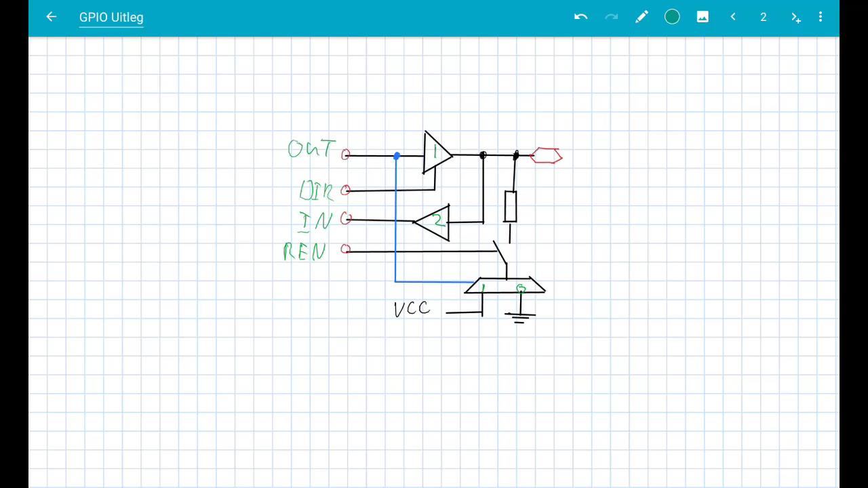
Task: Open the overflow options menu
Action: click(x=821, y=17)
